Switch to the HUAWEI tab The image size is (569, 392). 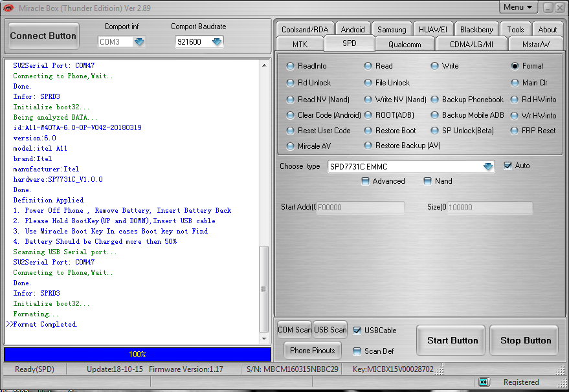[x=433, y=29]
